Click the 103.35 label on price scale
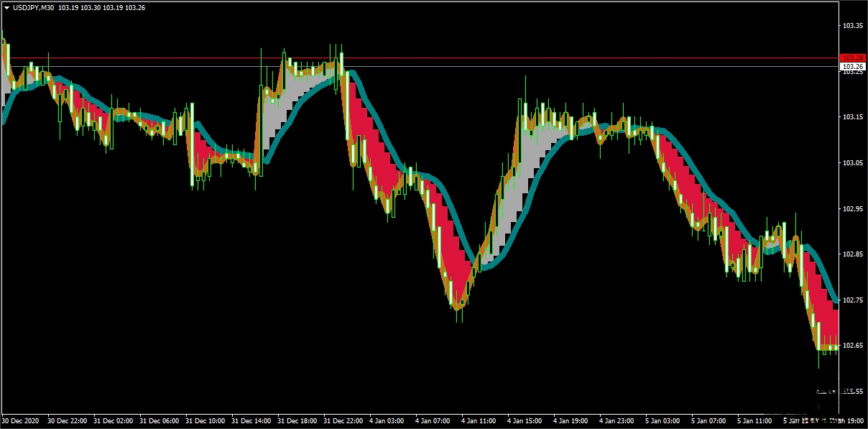 853,25
